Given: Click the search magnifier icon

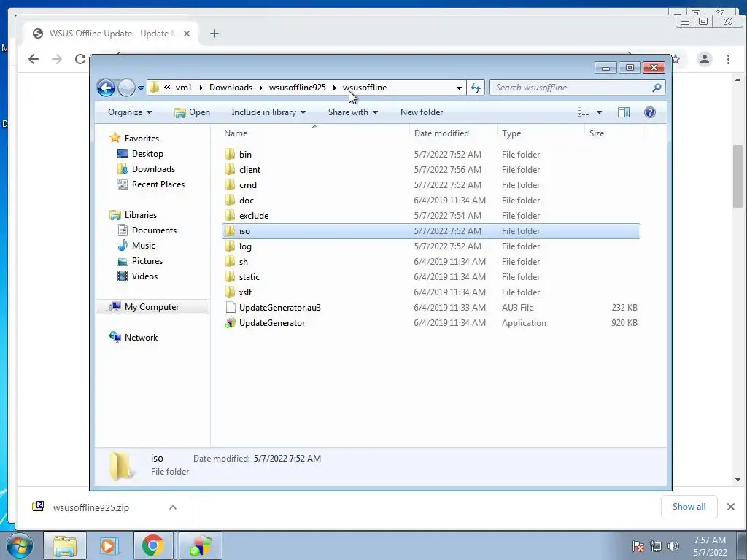Looking at the screenshot, I should pyautogui.click(x=657, y=87).
